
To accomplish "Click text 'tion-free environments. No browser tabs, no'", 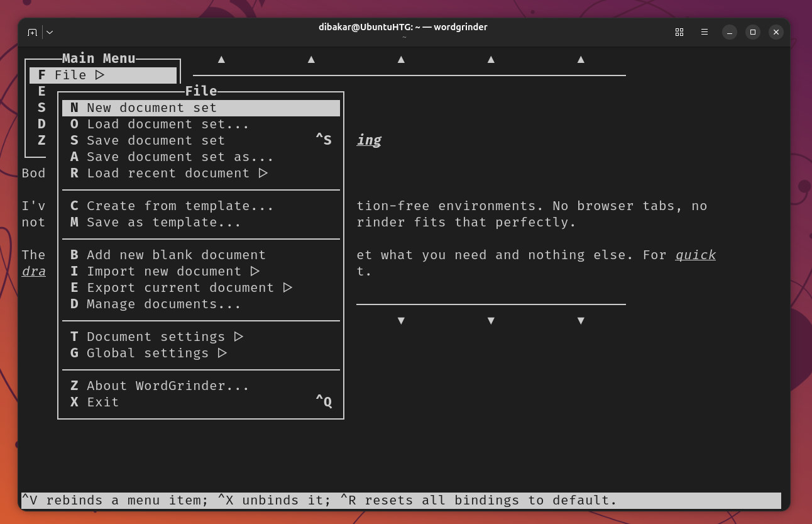I will click(x=532, y=206).
